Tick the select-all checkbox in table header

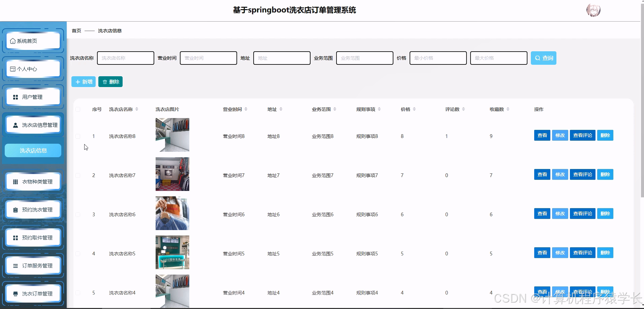(78, 109)
